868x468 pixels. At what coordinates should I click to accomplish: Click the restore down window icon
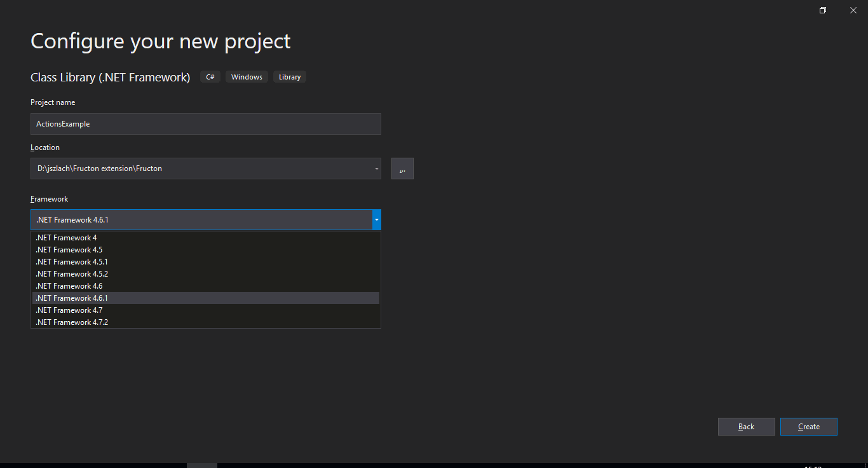click(823, 10)
